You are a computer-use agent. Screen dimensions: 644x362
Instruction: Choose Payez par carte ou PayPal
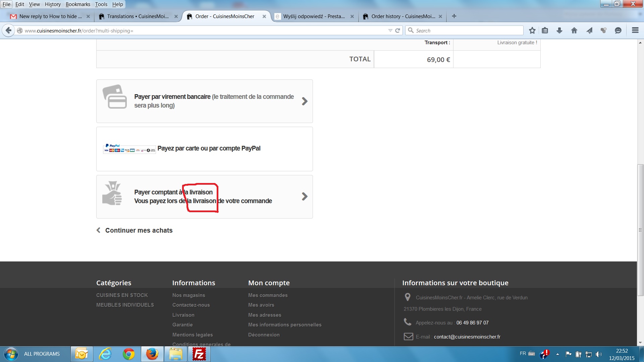tap(209, 148)
